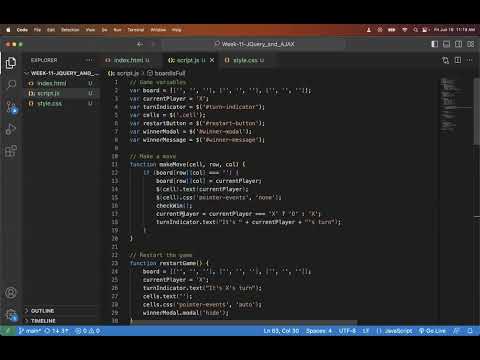Click the workspace search command center box
Viewport: 480px width, 360px height.
[254, 44]
